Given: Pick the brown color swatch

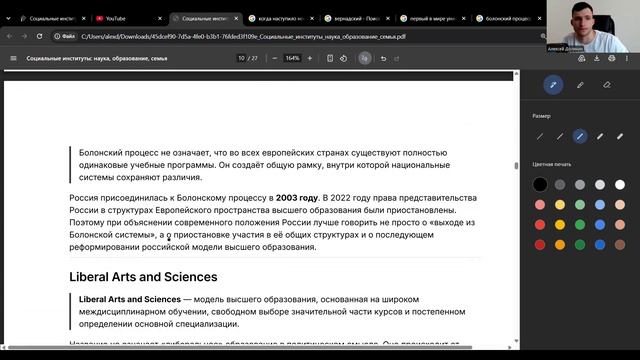Looking at the screenshot, I should (x=620, y=244).
